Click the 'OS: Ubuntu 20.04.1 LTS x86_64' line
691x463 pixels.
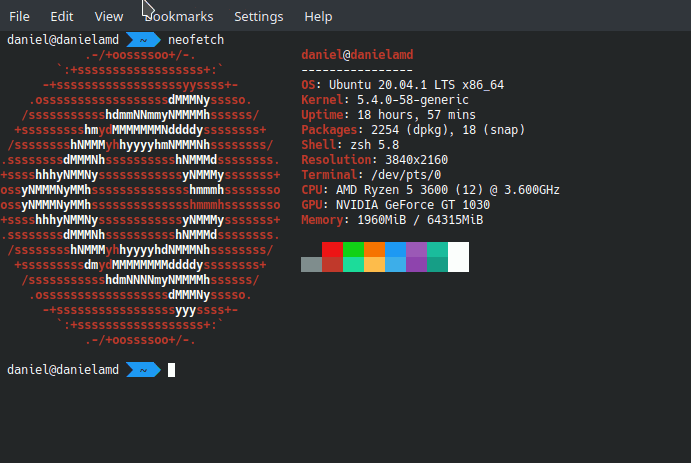[403, 85]
